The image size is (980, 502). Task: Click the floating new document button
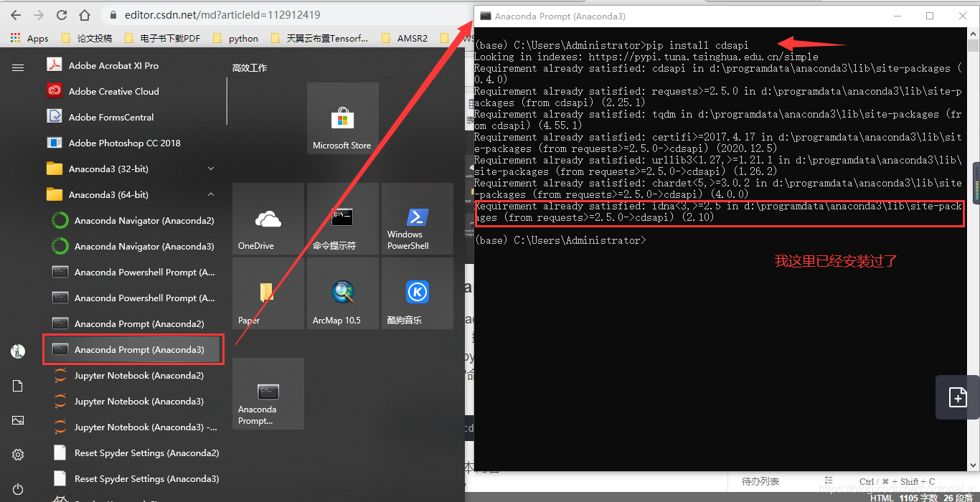[958, 397]
